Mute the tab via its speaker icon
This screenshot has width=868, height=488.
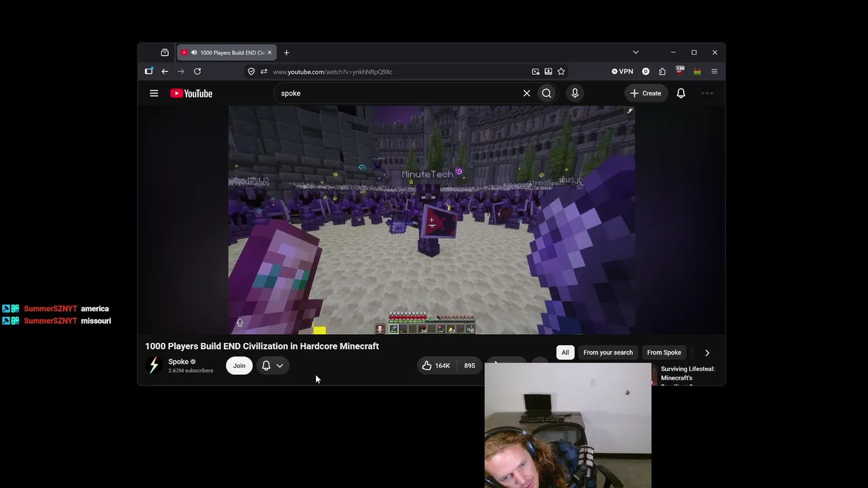tap(194, 52)
